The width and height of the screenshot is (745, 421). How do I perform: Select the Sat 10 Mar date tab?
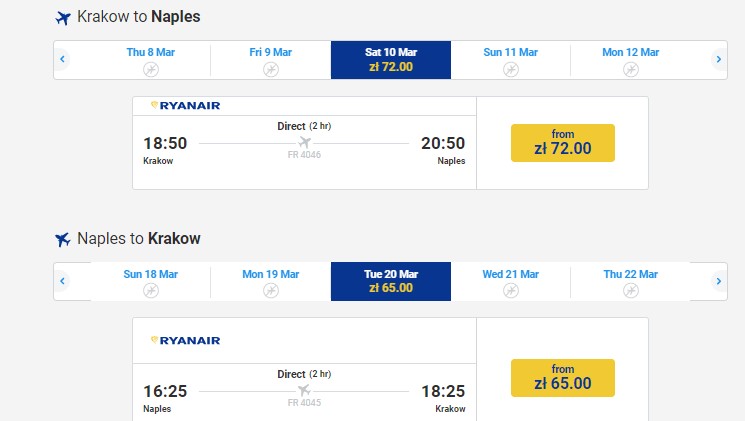point(391,60)
